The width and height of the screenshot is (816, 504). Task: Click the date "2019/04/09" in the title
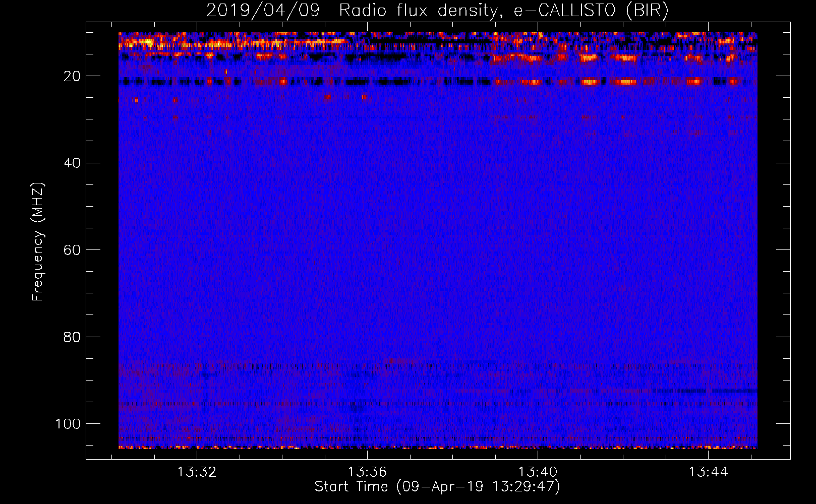pyautogui.click(x=263, y=11)
